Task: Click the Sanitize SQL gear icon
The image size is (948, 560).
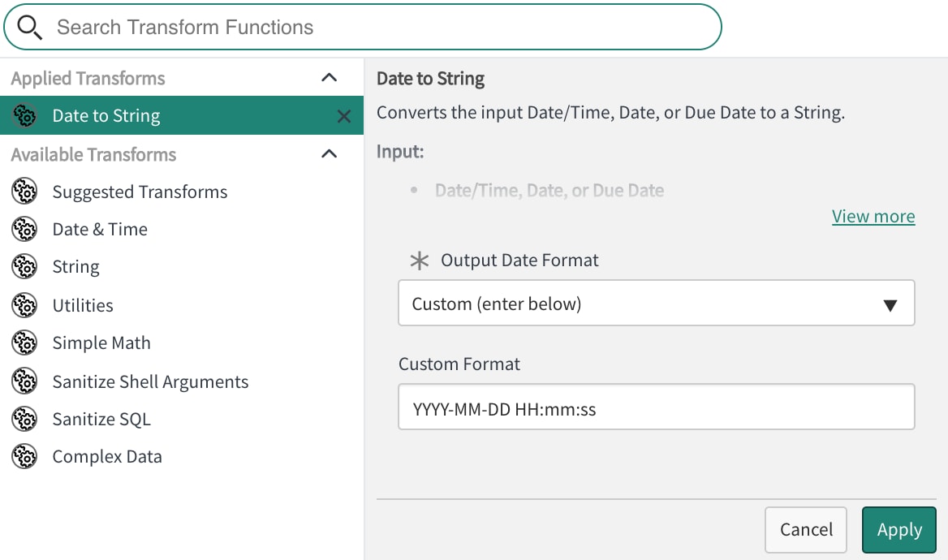Action: click(x=24, y=419)
